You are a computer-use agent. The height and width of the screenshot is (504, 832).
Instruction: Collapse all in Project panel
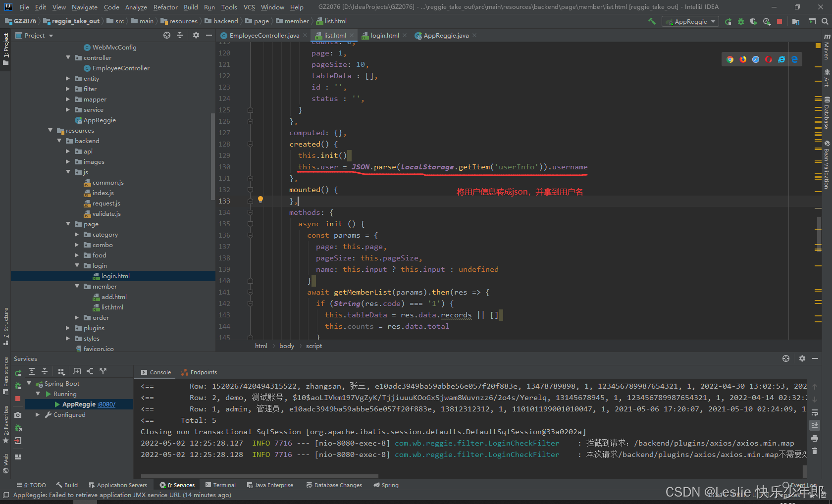180,35
